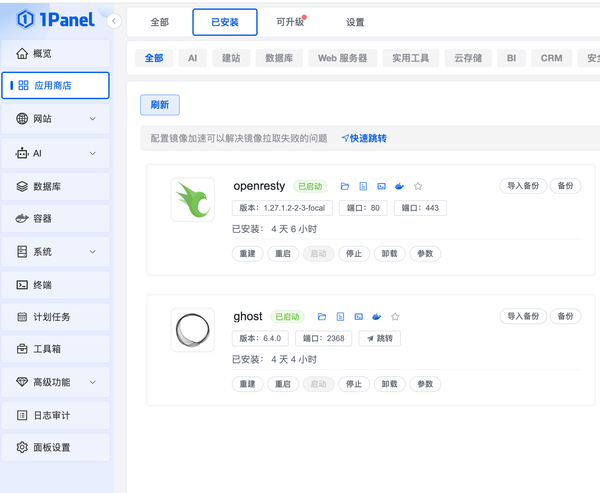
Task: Click the 快速跳转 link
Action: click(364, 139)
